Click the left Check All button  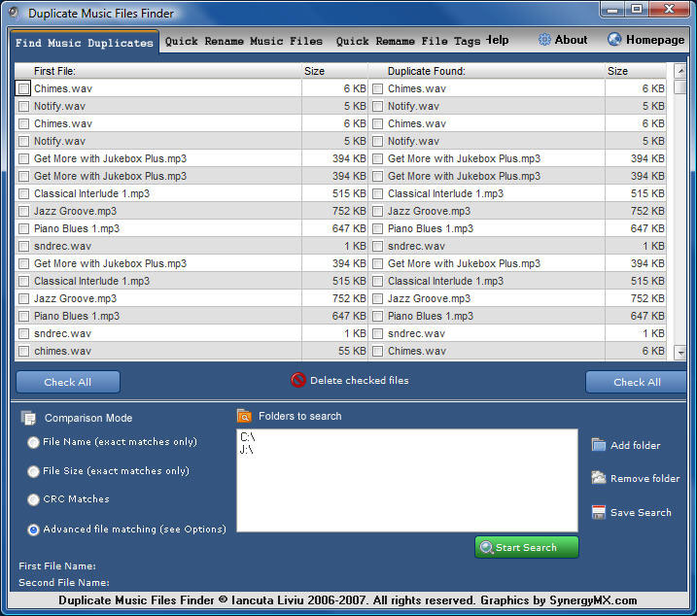pos(68,382)
